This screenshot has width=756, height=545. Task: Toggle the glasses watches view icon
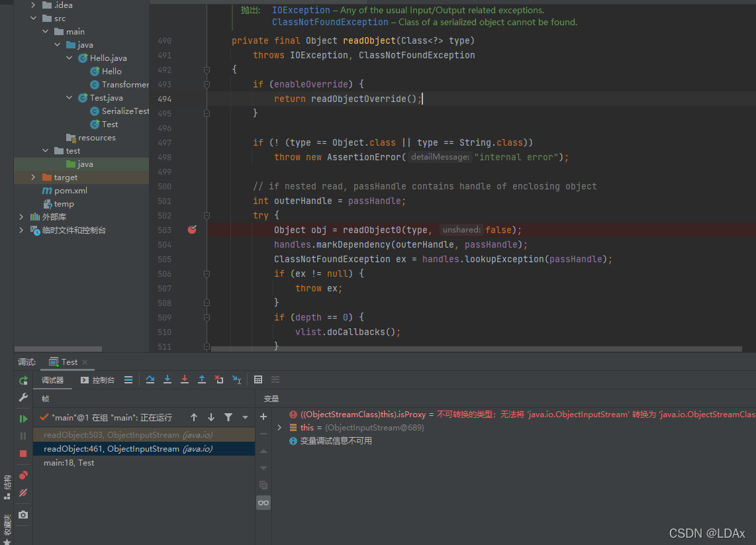click(263, 503)
